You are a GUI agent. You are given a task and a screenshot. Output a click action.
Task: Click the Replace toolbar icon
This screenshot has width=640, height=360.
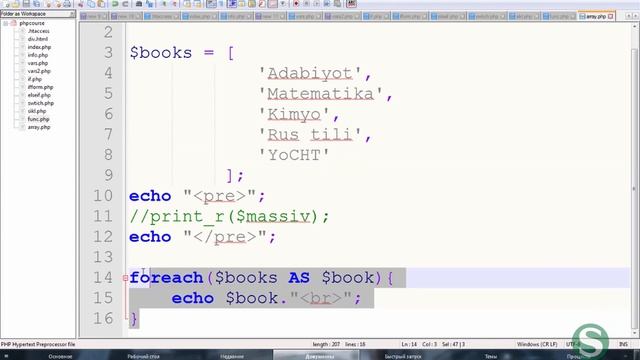point(149,4)
